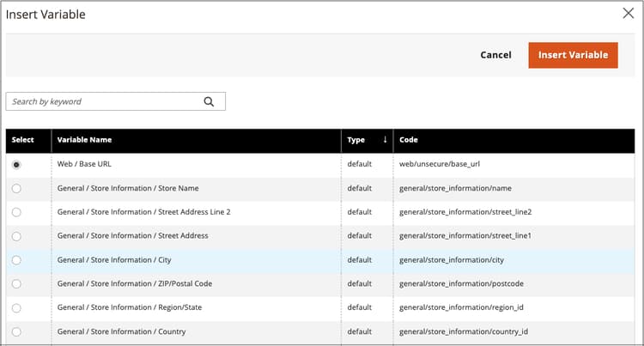Close the Insert Variable dialog

tap(628, 13)
